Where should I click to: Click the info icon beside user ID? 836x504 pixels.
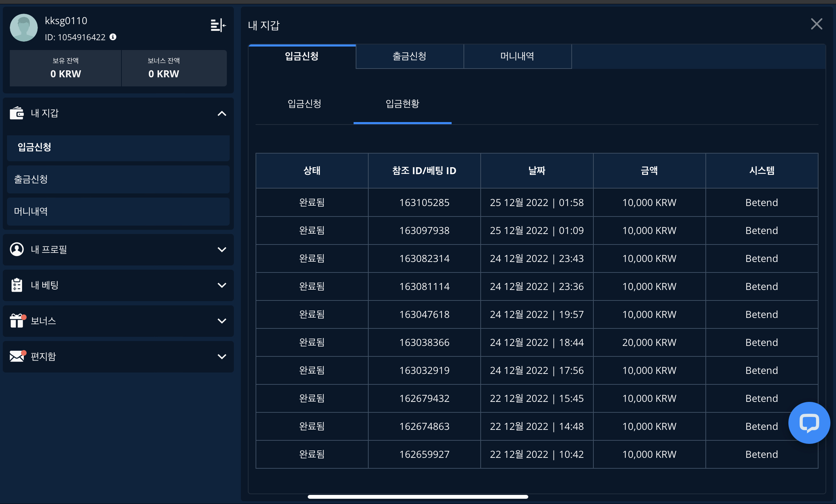tap(113, 37)
